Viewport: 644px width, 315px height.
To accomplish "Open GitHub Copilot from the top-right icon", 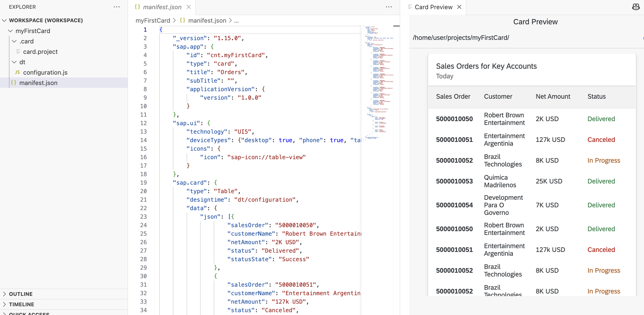I will 635,7.
